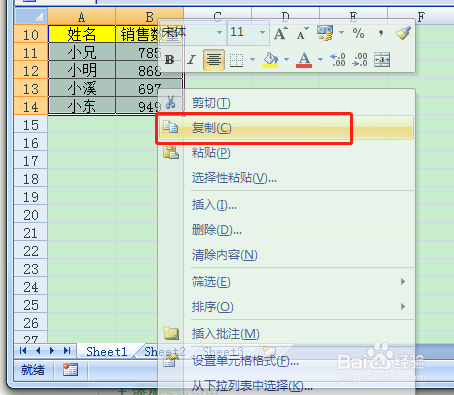454x395 pixels.
Task: Choose 插入批注(M) from the context menu
Action: [x=286, y=334]
